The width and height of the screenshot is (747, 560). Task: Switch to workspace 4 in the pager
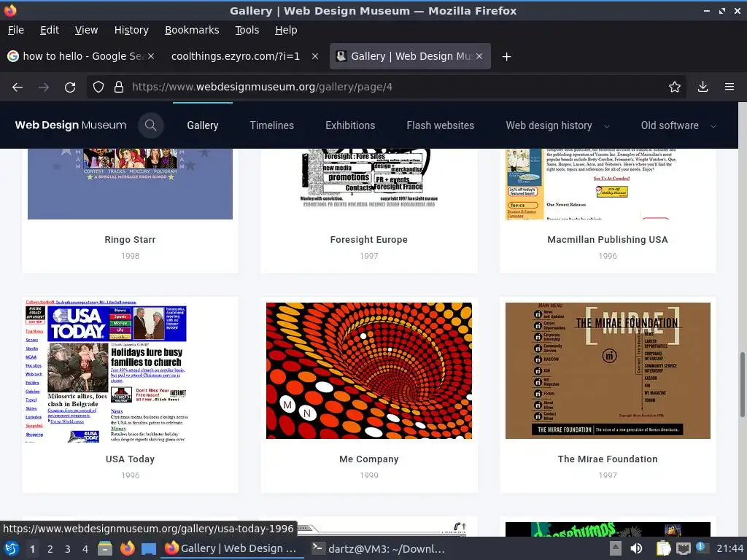[x=85, y=549]
